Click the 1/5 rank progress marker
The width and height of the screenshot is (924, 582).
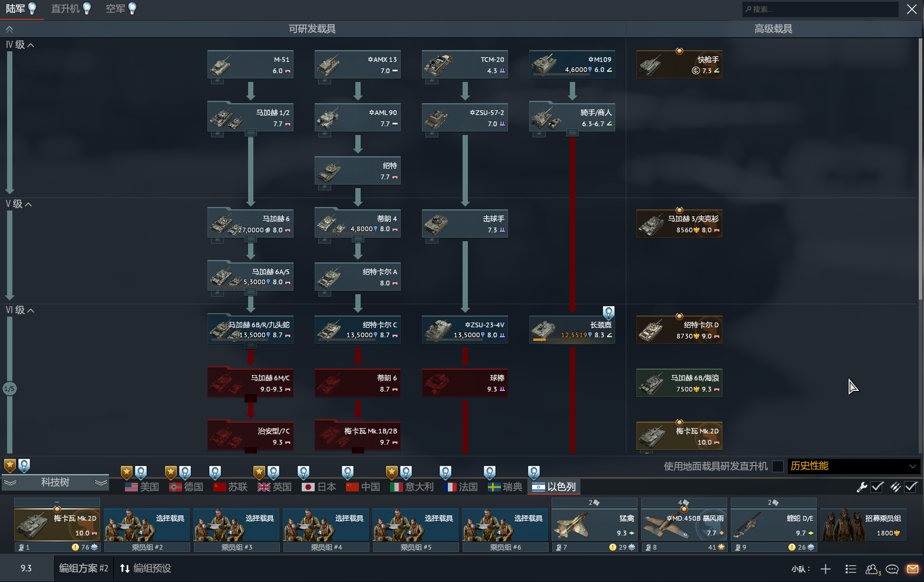pyautogui.click(x=9, y=389)
